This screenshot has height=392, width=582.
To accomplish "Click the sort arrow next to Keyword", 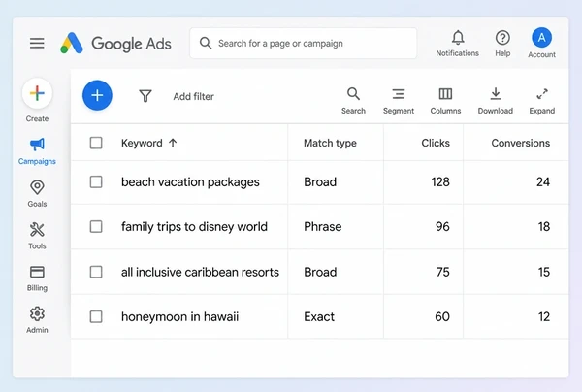I will coord(173,143).
